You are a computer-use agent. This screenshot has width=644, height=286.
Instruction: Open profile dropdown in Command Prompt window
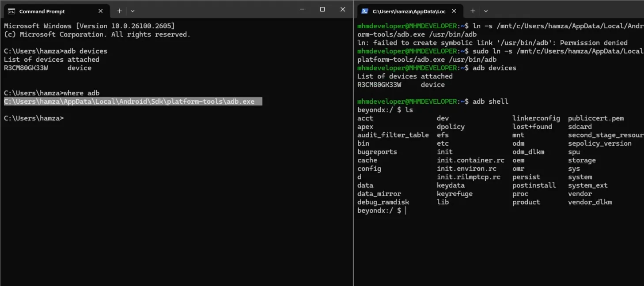pyautogui.click(x=133, y=11)
